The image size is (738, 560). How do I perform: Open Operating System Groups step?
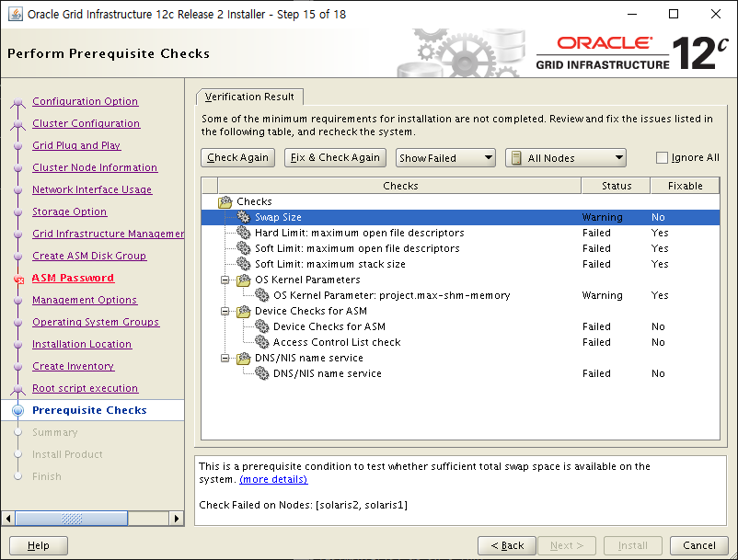[x=96, y=322]
